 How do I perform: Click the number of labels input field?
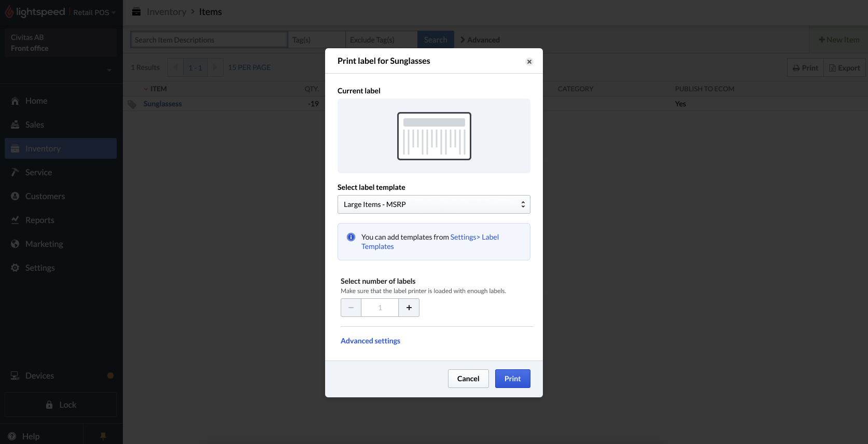(x=380, y=308)
